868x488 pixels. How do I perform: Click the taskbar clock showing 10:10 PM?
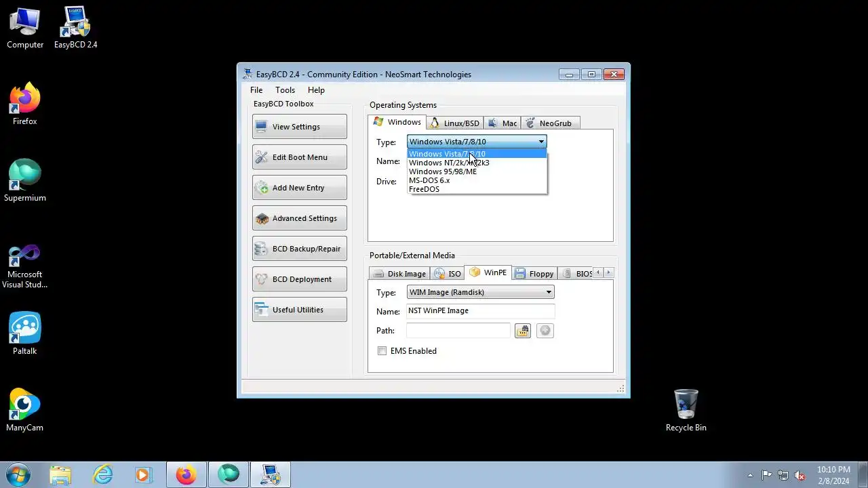tap(833, 475)
